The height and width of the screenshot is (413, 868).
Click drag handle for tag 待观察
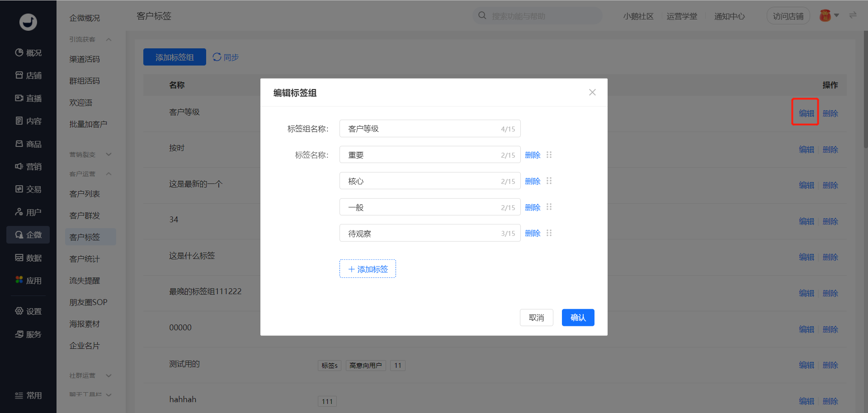(549, 233)
